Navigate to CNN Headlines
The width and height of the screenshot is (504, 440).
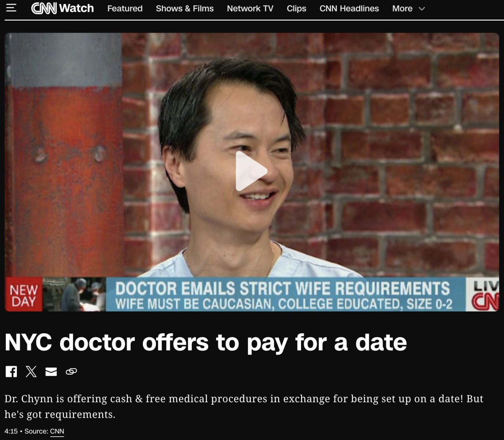pos(349,8)
